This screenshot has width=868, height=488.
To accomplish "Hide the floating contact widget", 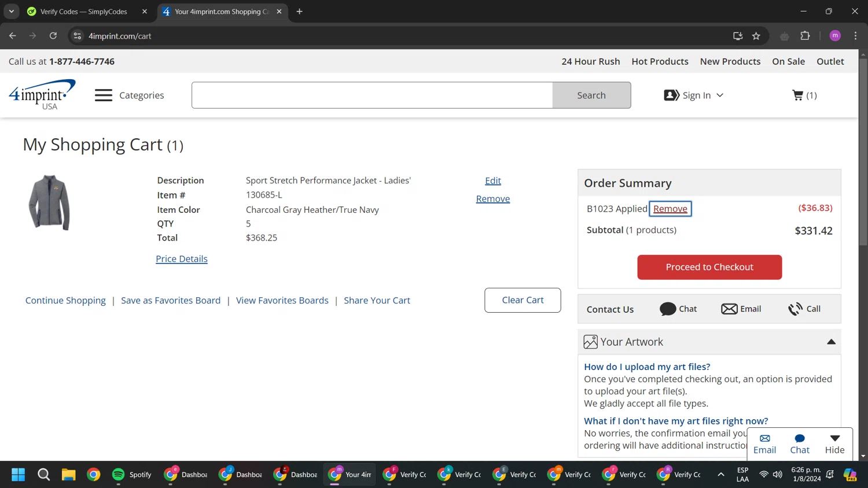I will pos(834,444).
